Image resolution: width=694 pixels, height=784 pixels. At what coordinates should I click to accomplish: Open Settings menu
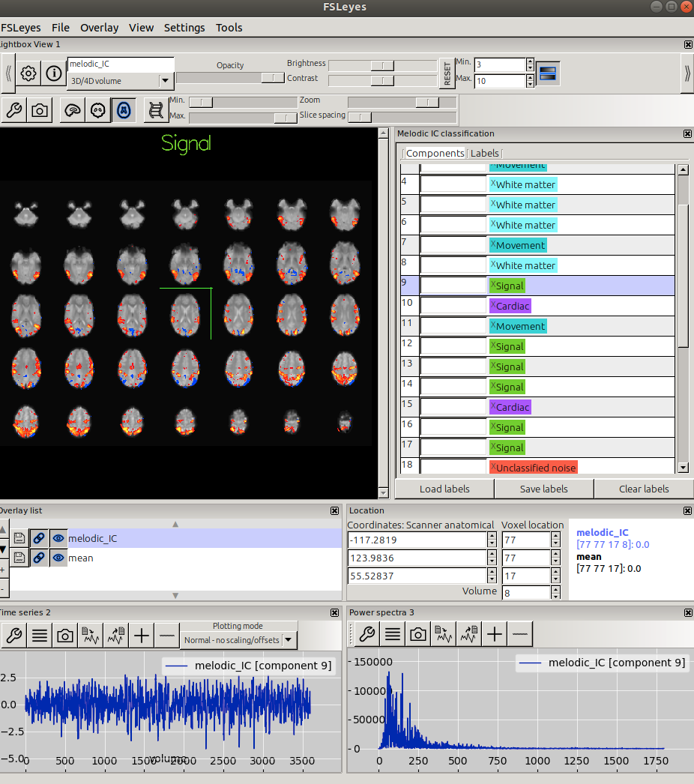coord(184,28)
